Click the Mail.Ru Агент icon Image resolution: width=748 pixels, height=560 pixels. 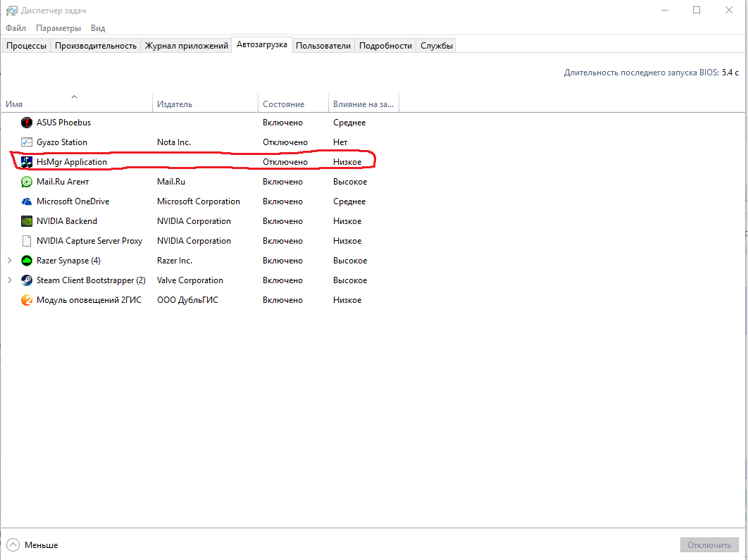coord(27,182)
